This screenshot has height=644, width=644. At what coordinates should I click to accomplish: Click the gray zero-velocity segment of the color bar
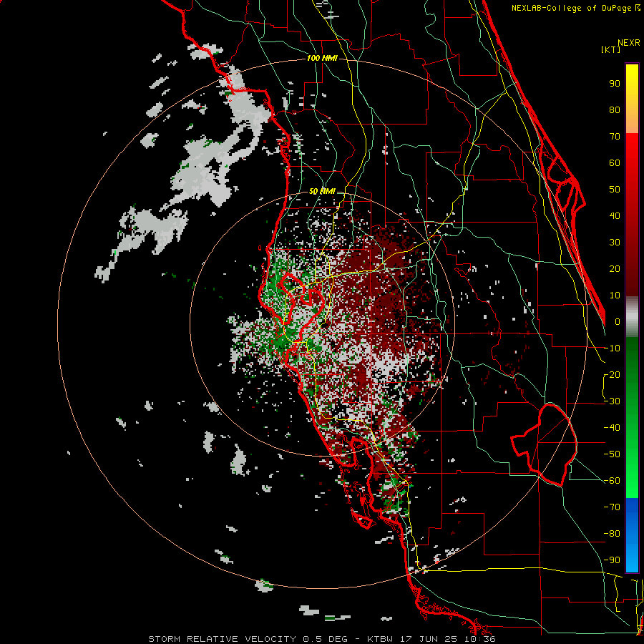click(x=632, y=317)
